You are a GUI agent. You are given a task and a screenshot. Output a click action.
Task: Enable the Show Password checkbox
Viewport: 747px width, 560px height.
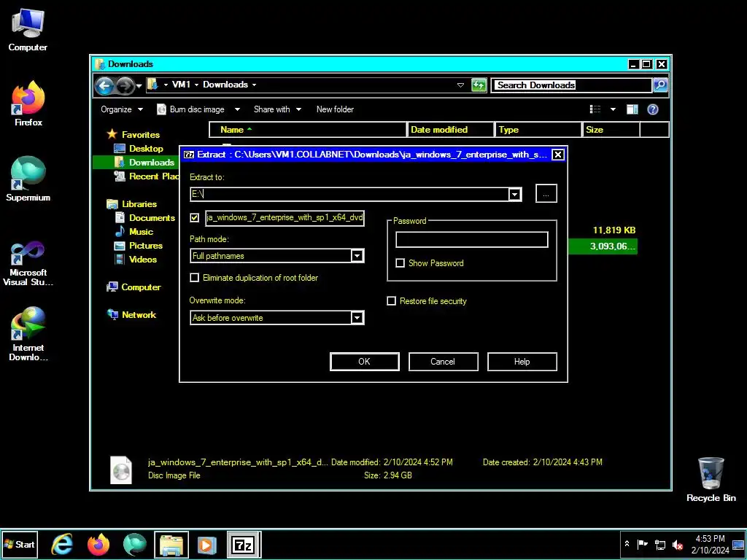coord(429,262)
